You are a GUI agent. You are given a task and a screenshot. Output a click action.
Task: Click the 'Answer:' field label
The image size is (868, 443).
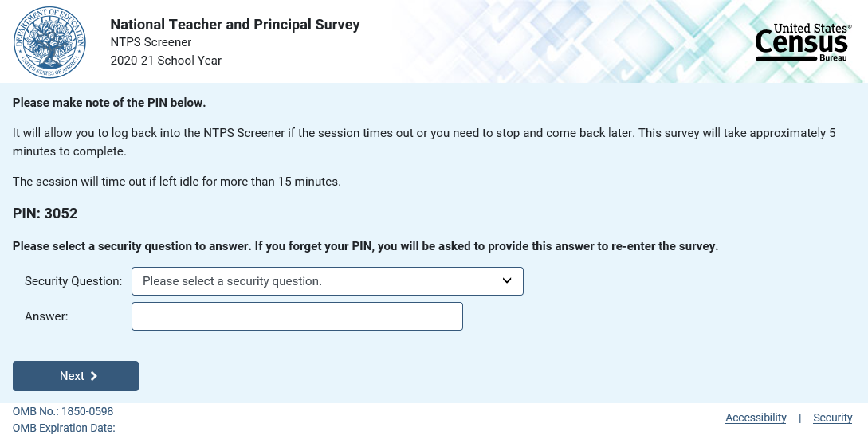[46, 316]
